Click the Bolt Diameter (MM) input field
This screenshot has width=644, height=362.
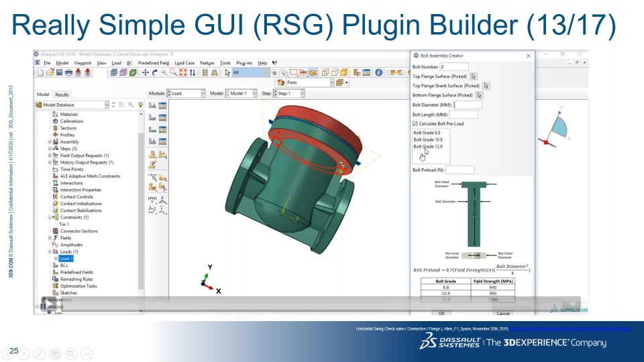(x=468, y=105)
